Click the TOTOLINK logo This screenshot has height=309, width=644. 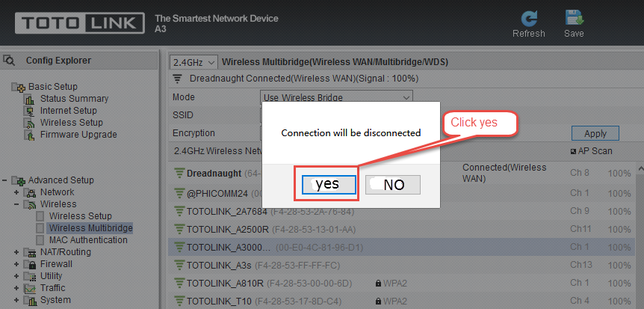pyautogui.click(x=80, y=23)
